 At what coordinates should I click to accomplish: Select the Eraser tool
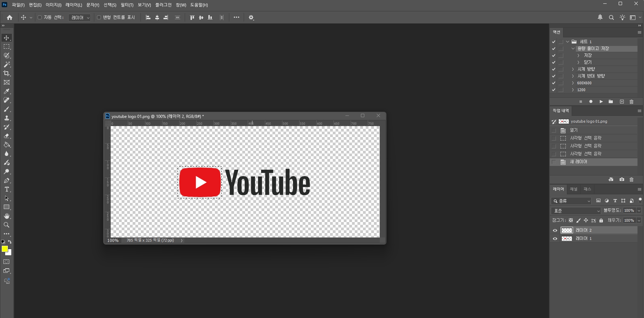pos(7,136)
